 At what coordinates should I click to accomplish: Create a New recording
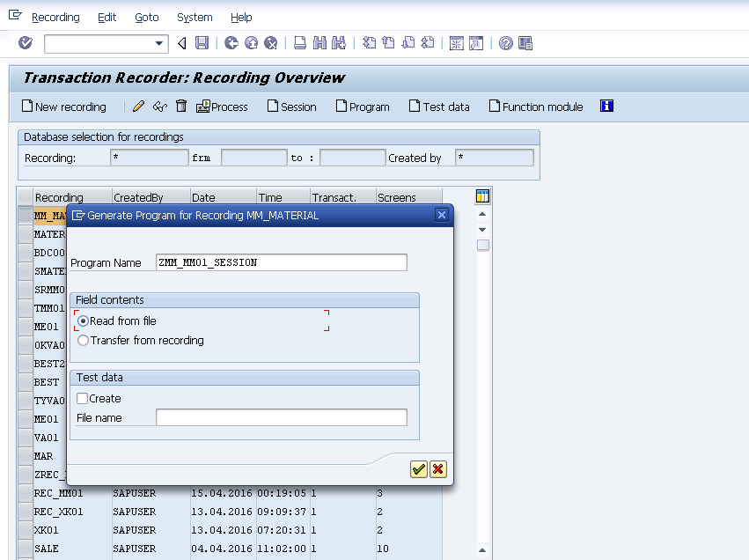pos(63,107)
